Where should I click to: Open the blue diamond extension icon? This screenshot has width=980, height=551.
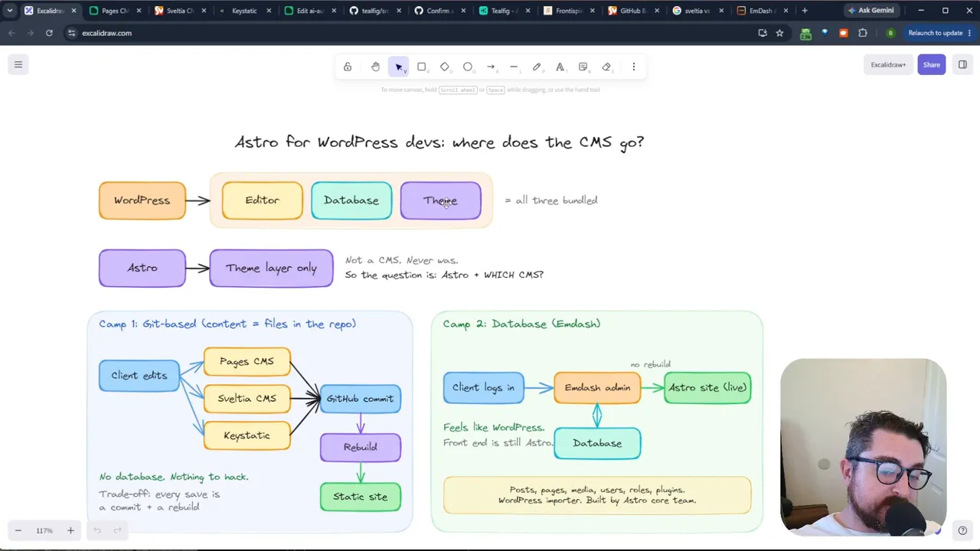tap(825, 33)
